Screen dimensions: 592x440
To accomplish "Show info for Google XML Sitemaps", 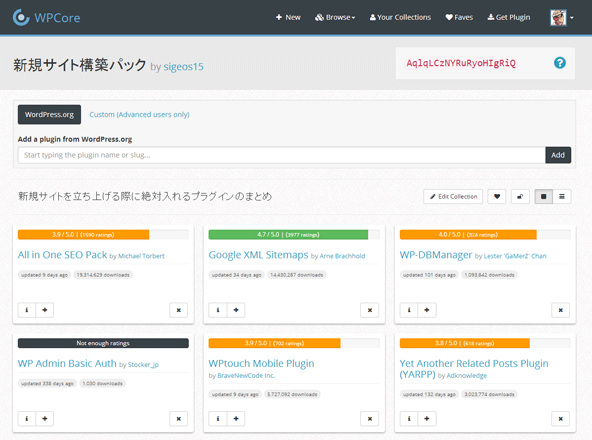I will coord(218,310).
